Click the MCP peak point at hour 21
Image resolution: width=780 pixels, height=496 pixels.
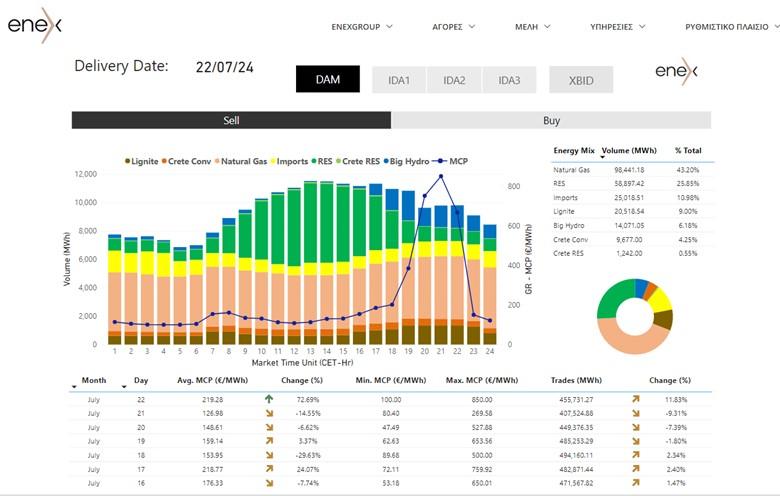click(441, 176)
